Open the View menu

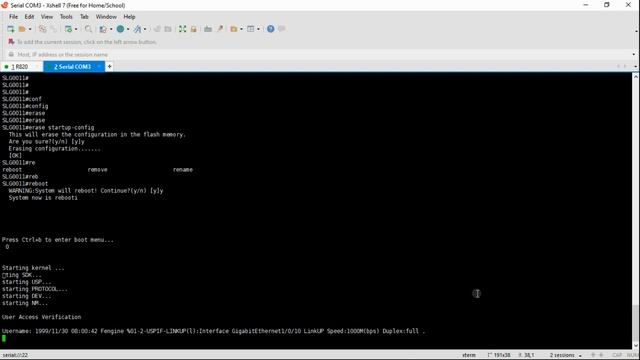pos(47,17)
